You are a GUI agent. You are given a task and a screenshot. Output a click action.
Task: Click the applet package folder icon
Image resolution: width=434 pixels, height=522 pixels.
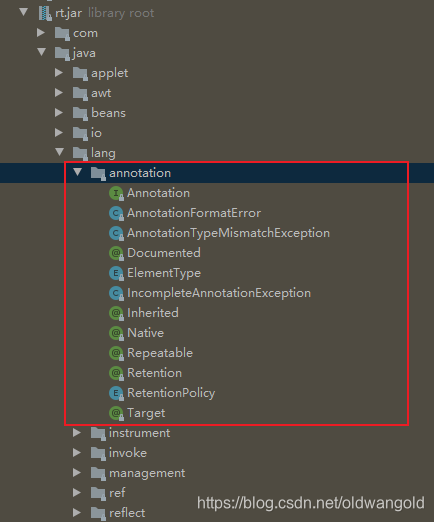tap(80, 73)
